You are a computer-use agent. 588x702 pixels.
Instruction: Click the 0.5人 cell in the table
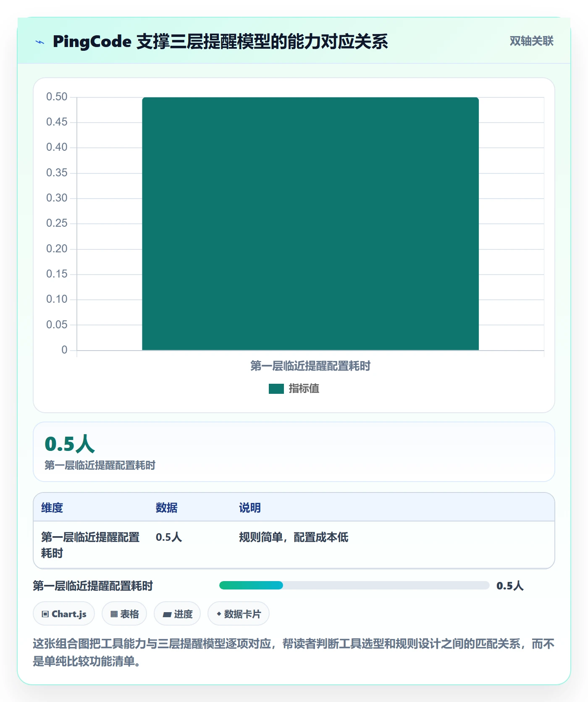(169, 537)
